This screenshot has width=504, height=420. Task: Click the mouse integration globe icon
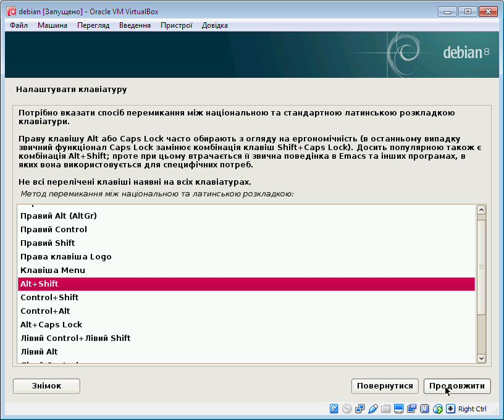click(438, 409)
